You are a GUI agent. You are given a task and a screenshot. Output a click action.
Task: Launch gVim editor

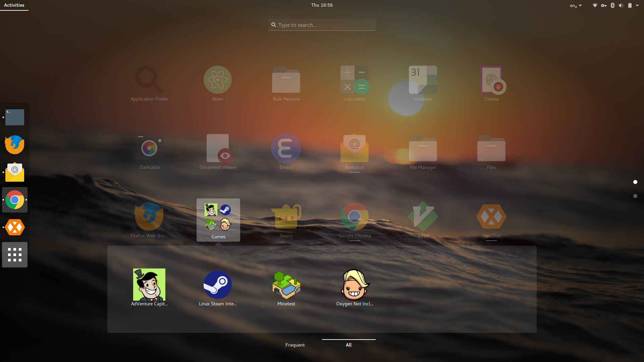coord(423,221)
